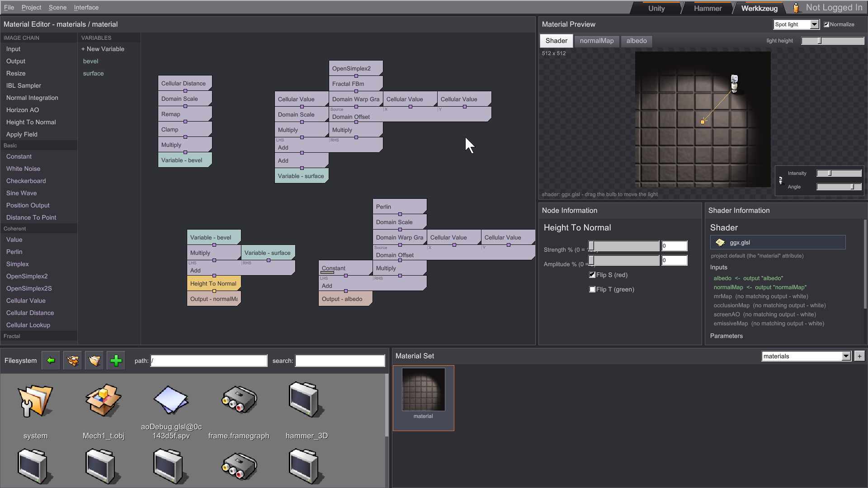
Task: Click the Filesystem vertical scrollbar
Action: 387,405
